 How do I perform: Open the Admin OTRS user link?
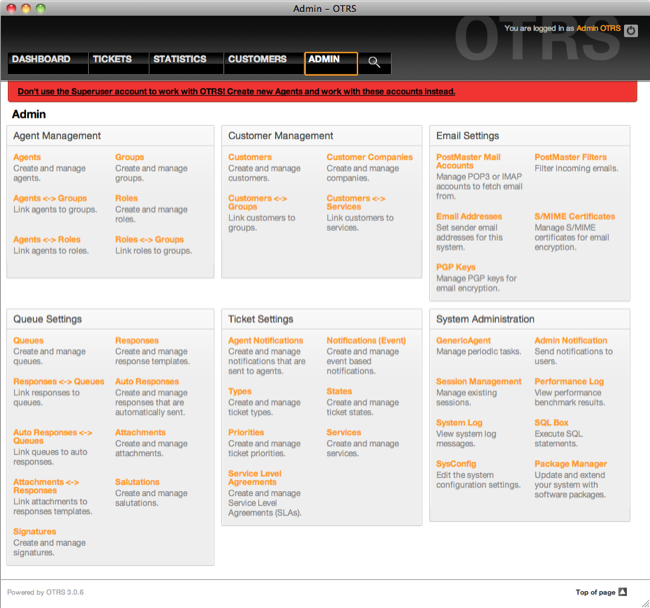tap(598, 28)
